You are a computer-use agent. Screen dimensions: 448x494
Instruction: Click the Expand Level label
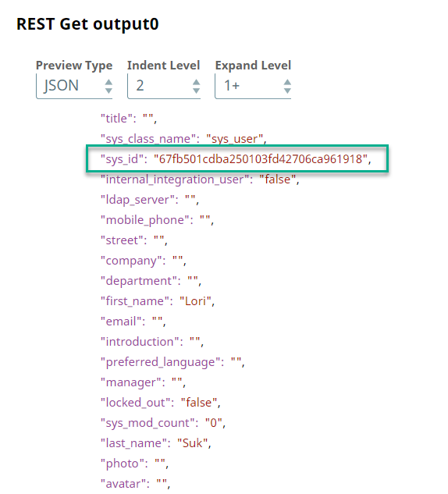pos(253,66)
